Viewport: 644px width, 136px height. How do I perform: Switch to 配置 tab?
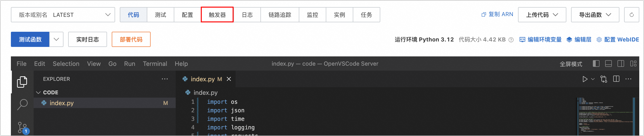click(x=188, y=15)
